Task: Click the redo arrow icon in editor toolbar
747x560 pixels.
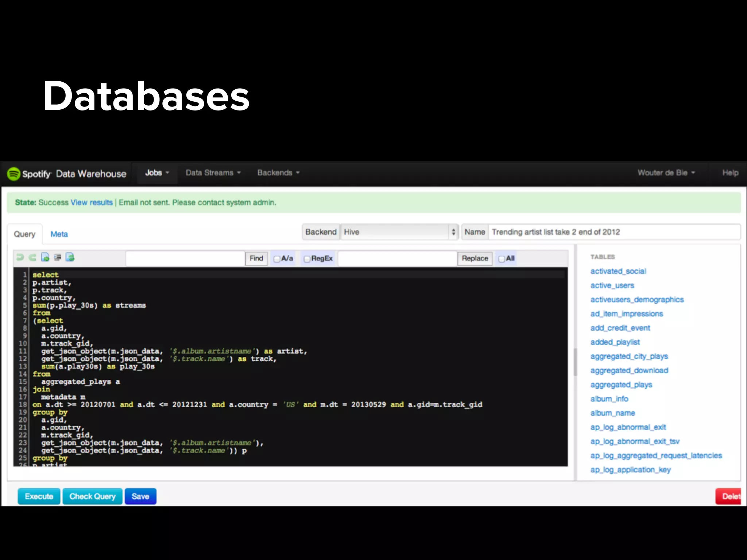Action: (32, 257)
